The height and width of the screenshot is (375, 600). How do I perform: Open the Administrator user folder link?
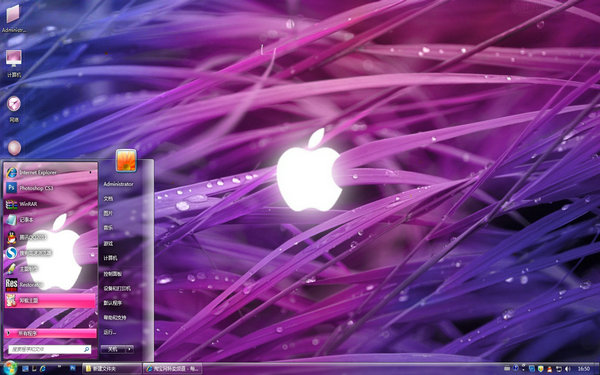[118, 184]
